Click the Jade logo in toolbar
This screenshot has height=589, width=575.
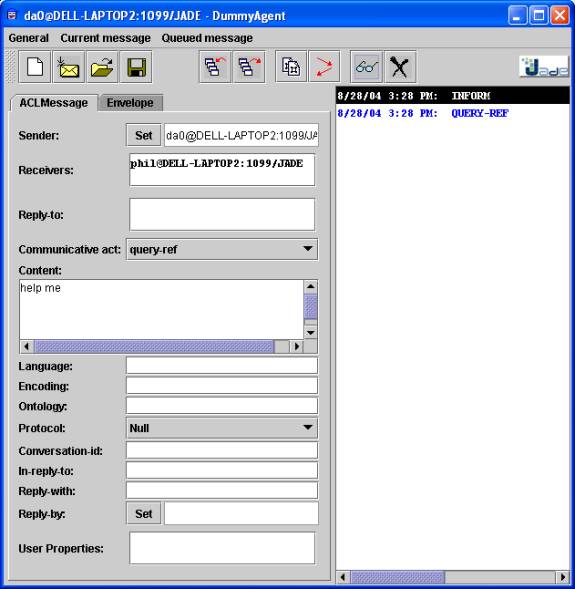pyautogui.click(x=544, y=67)
